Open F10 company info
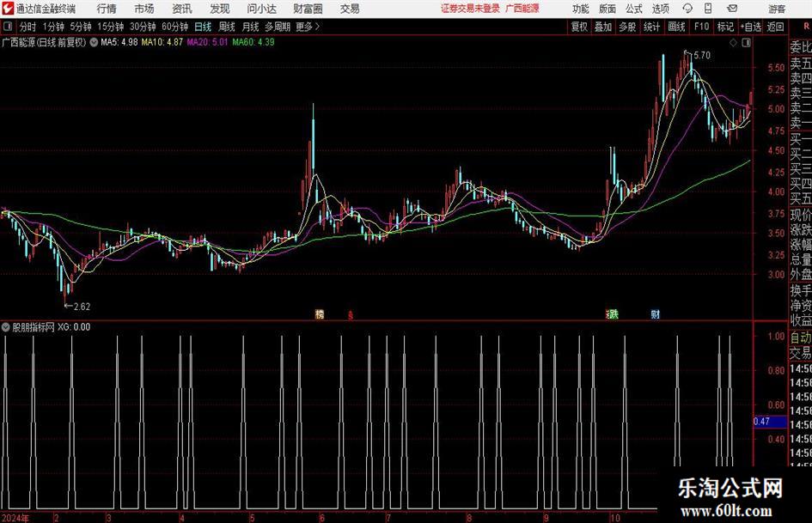Image resolution: width=812 pixels, height=523 pixels. 702,27
